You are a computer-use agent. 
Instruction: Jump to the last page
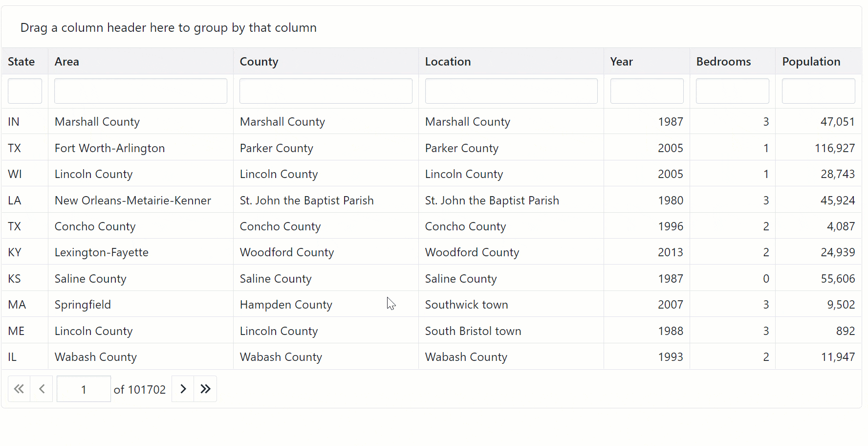(x=205, y=389)
